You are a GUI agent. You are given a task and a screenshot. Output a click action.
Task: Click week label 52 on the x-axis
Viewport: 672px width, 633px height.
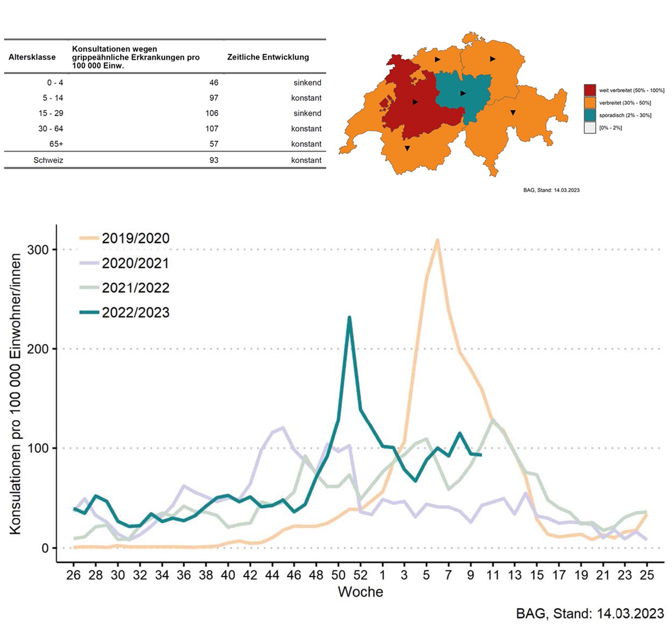click(x=360, y=575)
